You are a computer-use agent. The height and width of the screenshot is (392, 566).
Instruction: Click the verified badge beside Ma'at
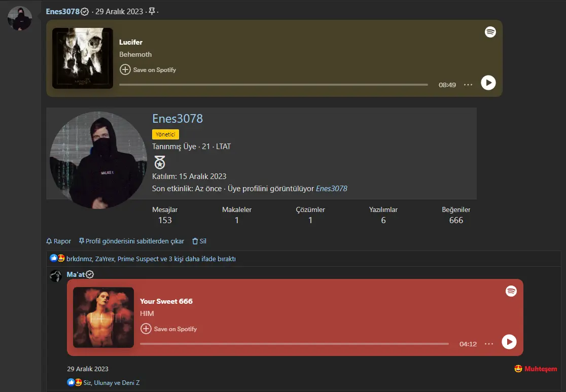tap(90, 275)
